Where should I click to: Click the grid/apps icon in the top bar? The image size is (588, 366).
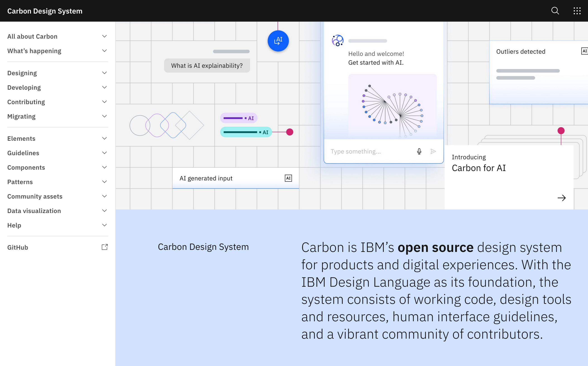click(x=577, y=11)
